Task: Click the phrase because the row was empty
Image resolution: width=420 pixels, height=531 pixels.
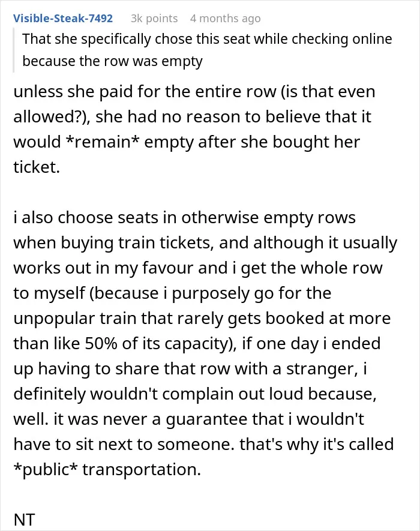Action: point(112,61)
